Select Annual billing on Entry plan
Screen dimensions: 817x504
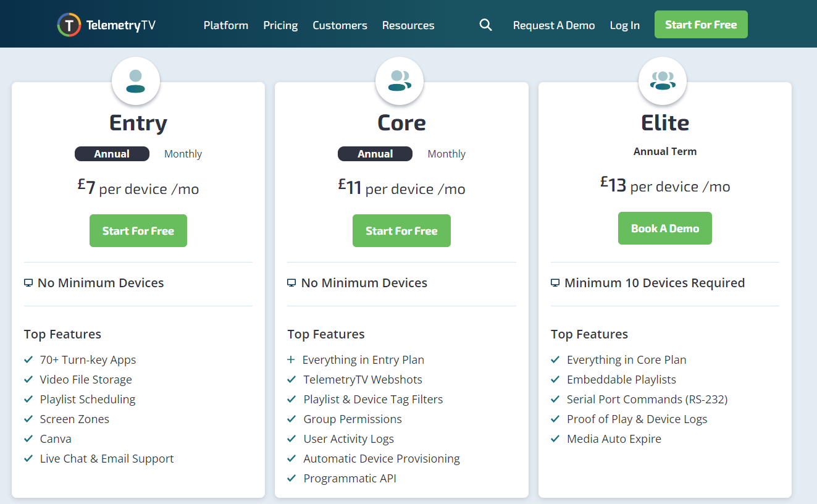click(x=112, y=154)
